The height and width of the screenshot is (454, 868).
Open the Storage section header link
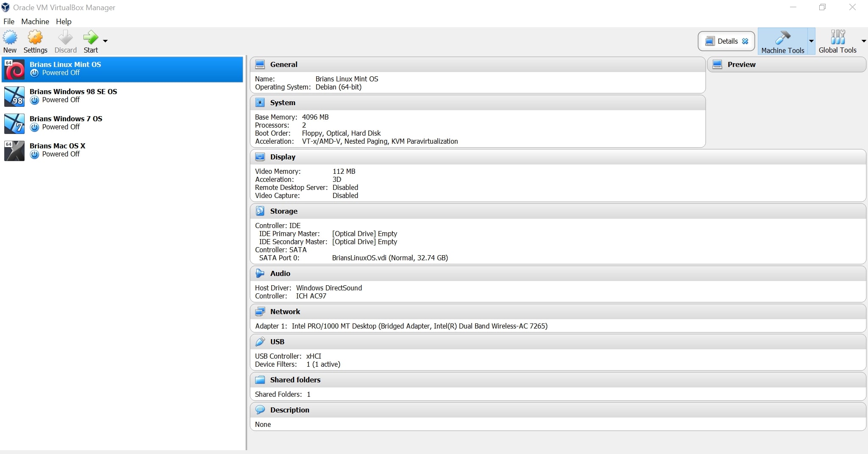pyautogui.click(x=284, y=211)
